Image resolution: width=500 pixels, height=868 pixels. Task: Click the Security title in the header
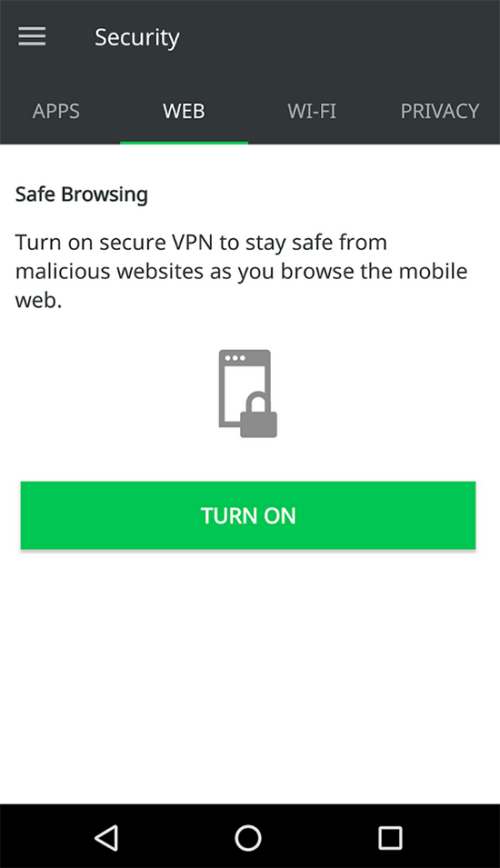tap(136, 37)
